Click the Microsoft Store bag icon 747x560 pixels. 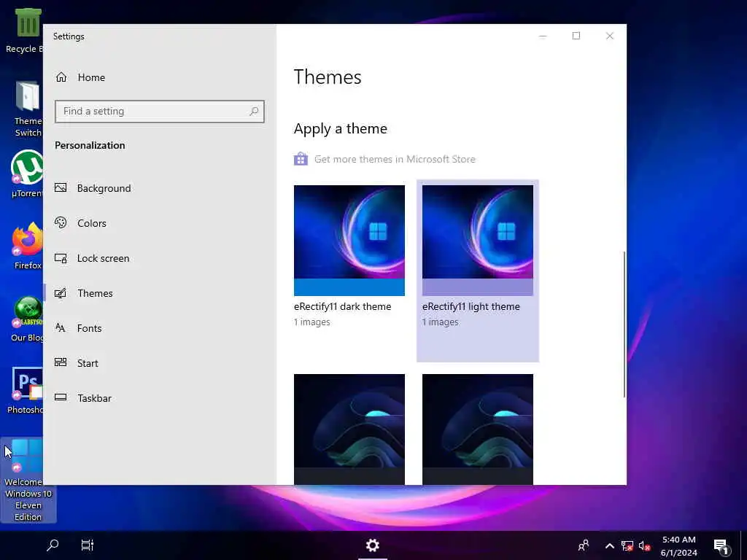[301, 158]
